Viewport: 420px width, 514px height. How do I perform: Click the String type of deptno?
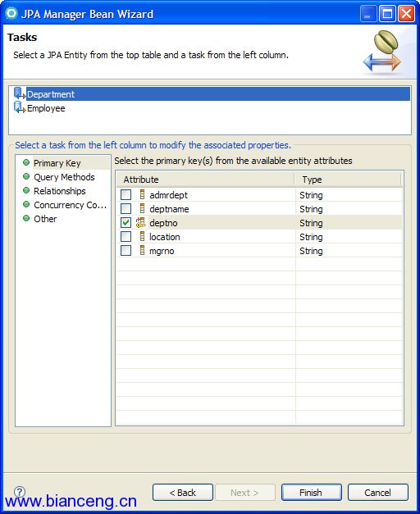[311, 223]
